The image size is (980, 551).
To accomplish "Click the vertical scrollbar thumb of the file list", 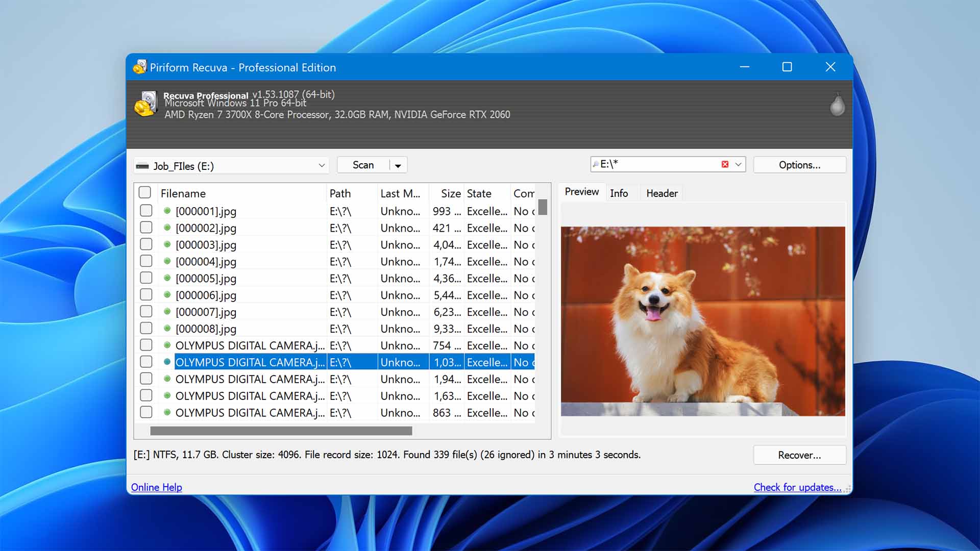I will (543, 207).
